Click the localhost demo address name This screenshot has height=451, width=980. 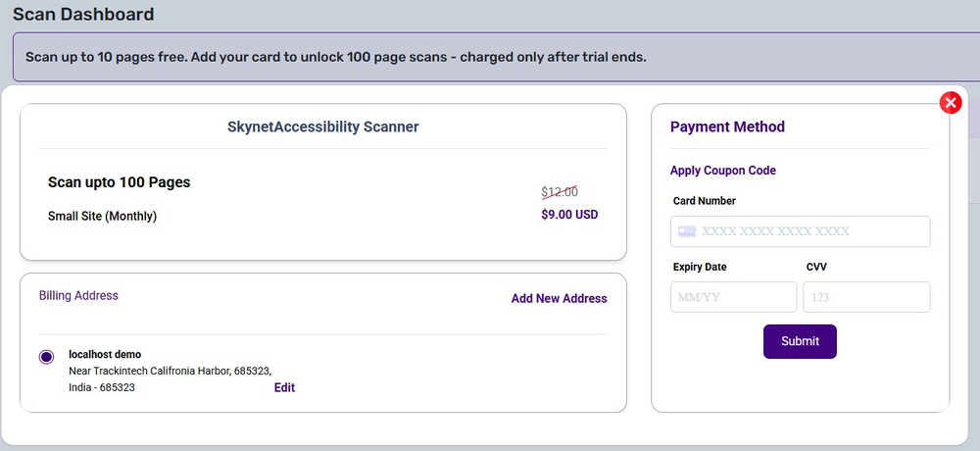105,355
